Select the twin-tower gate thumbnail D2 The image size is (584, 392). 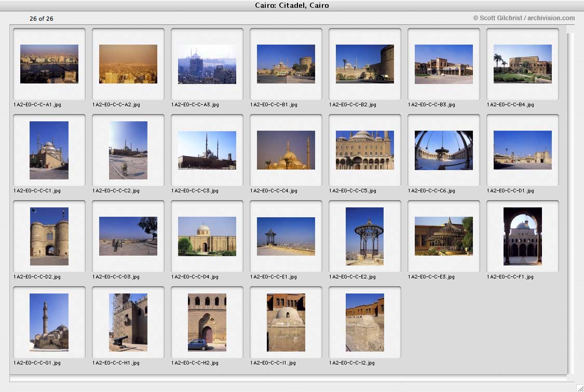click(x=49, y=236)
